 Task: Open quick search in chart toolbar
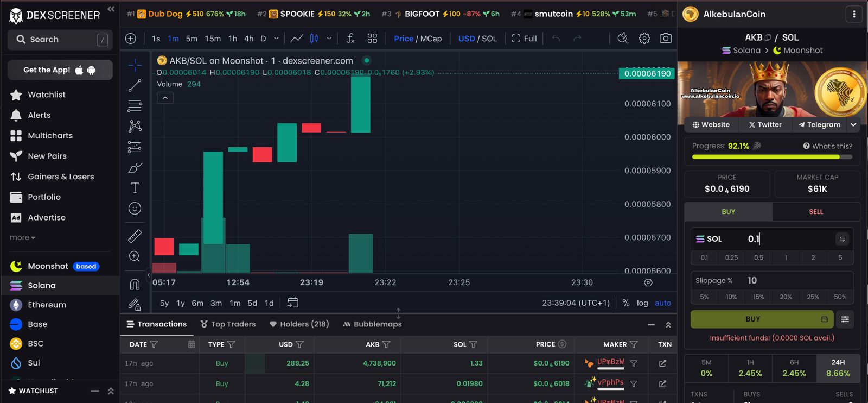623,39
